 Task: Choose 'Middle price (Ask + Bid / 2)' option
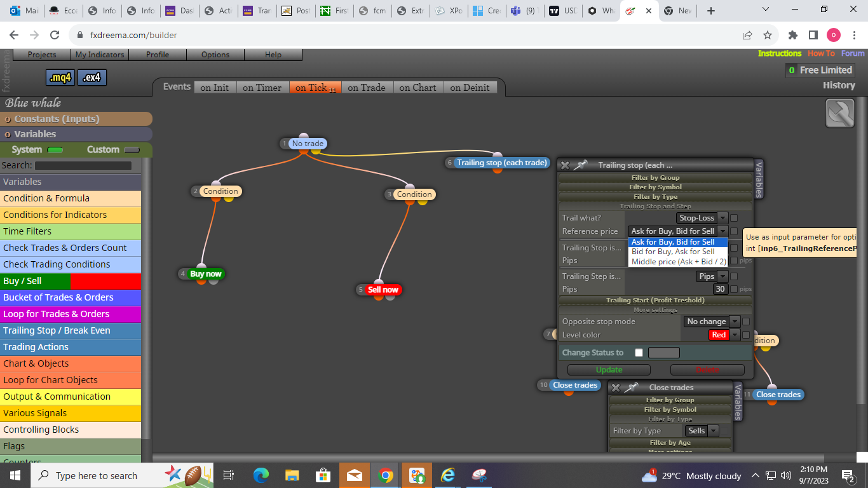point(678,262)
